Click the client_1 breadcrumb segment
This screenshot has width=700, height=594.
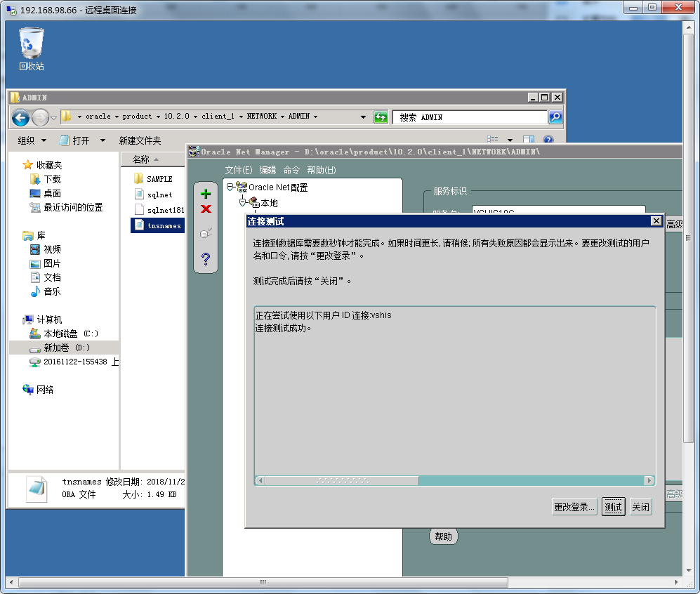(x=218, y=117)
